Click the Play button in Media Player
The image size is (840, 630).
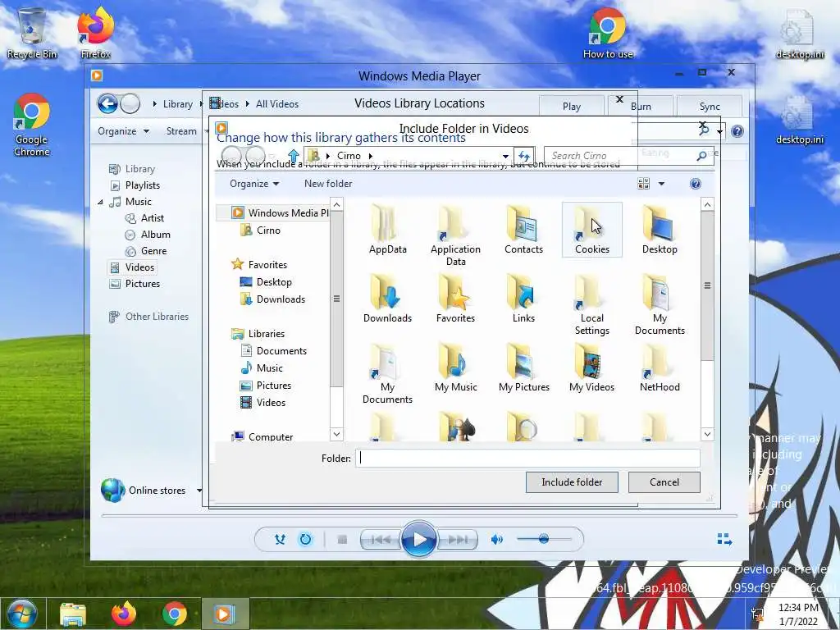[x=419, y=539]
